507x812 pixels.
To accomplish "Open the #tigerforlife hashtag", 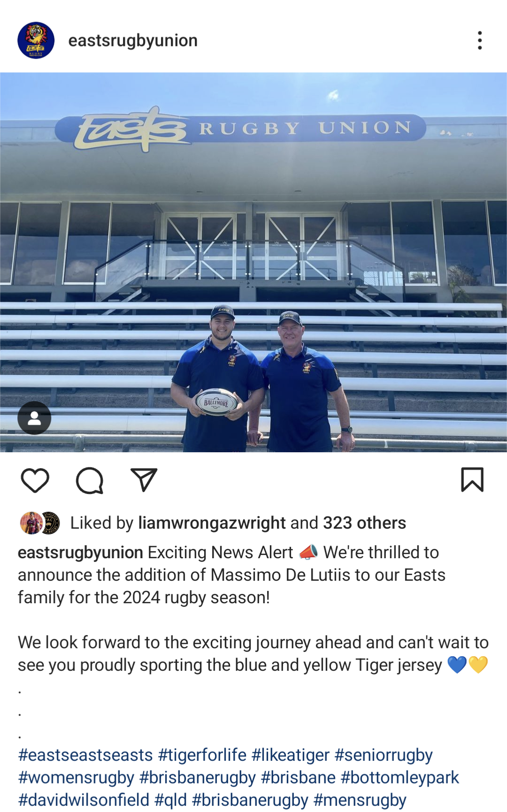I will (x=202, y=755).
